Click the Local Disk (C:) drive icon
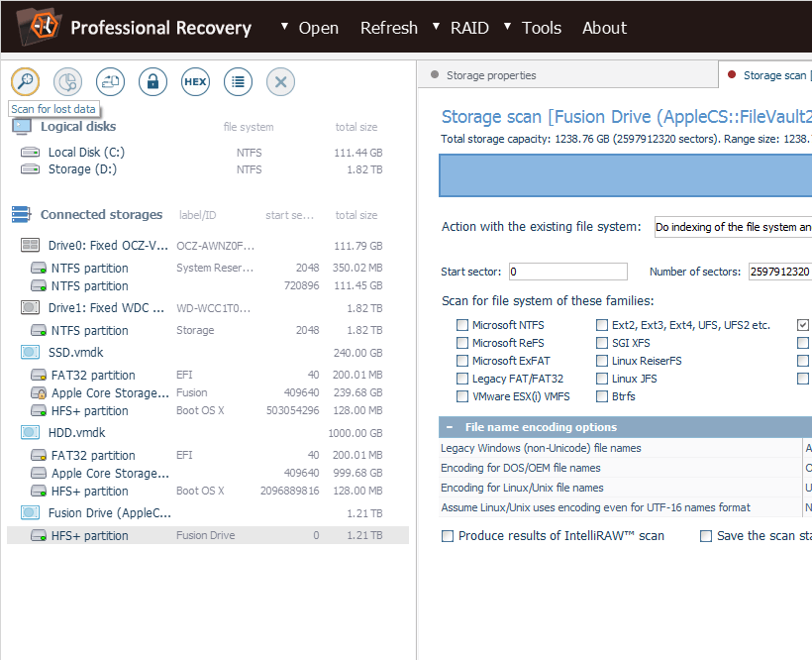The height and width of the screenshot is (660, 812). tap(30, 153)
